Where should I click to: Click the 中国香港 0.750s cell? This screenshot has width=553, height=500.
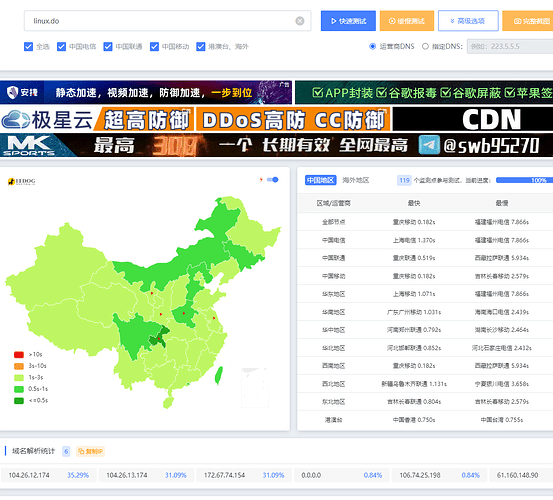414,420
